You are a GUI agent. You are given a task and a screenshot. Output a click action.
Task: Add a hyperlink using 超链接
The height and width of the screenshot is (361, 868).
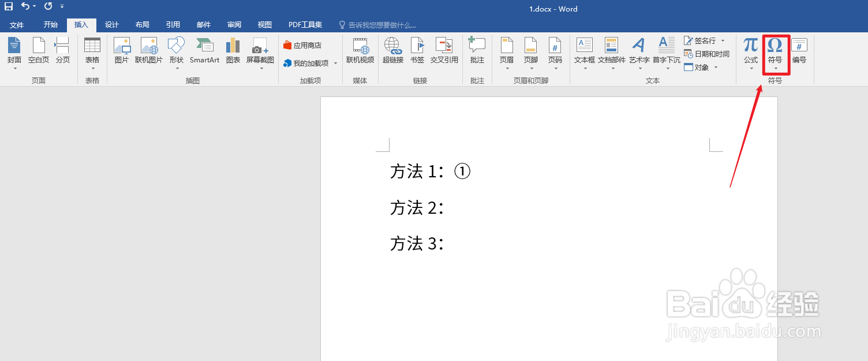(x=393, y=53)
